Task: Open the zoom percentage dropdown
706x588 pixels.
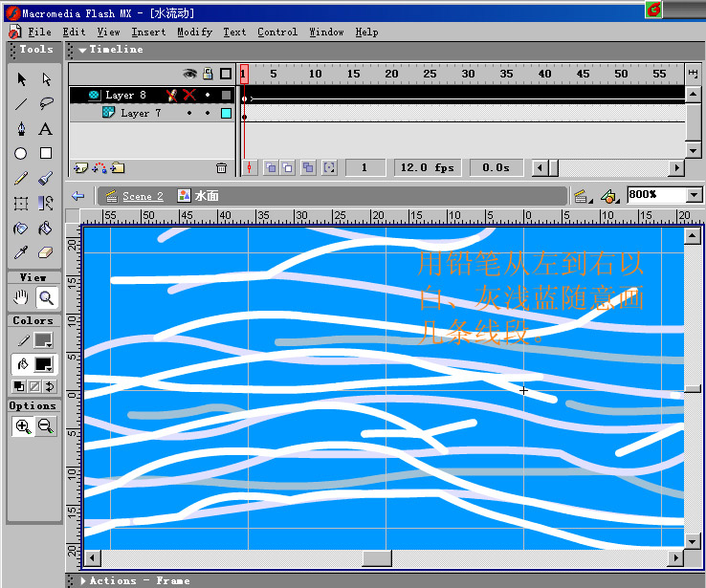Action: [694, 195]
